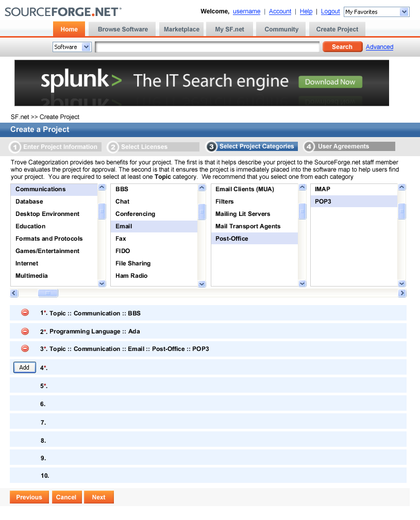Select Mail Transport Agents item
Screen dimensions: 420x520
[x=255, y=226]
